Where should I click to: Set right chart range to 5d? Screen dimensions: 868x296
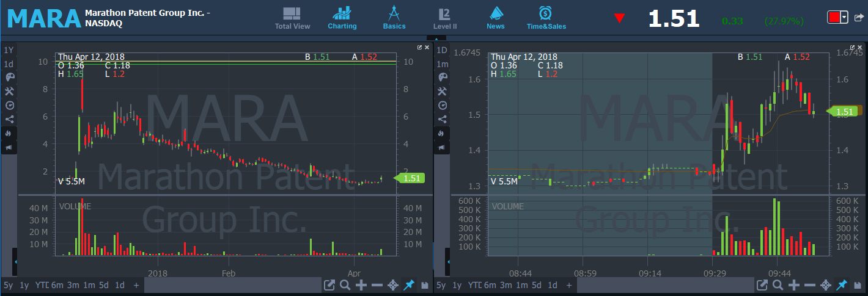tap(538, 285)
